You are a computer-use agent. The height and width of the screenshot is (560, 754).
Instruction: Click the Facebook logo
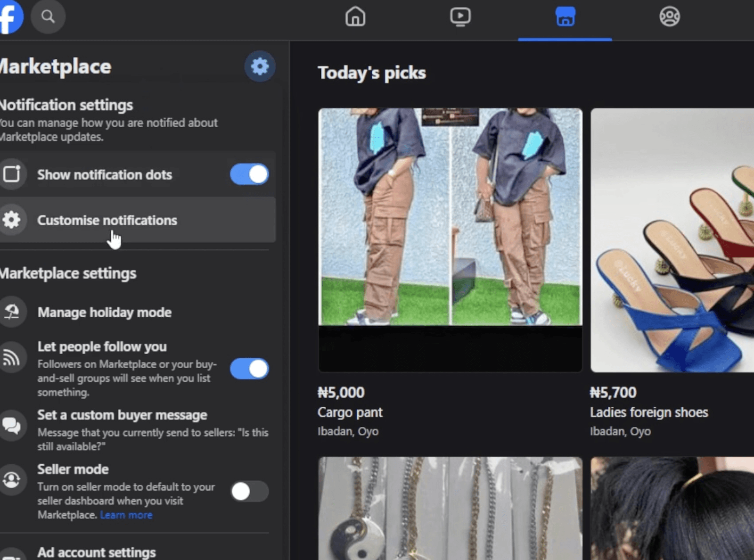(10, 17)
